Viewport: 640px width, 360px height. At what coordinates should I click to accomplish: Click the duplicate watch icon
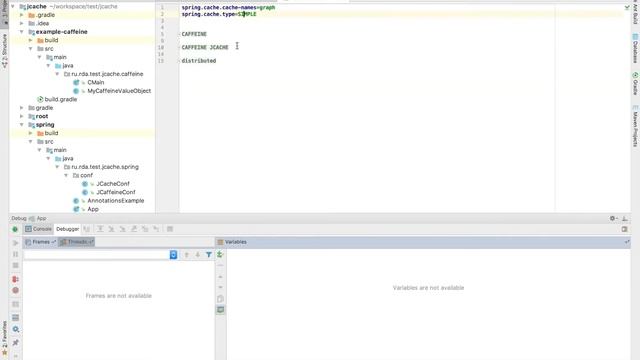click(x=220, y=299)
